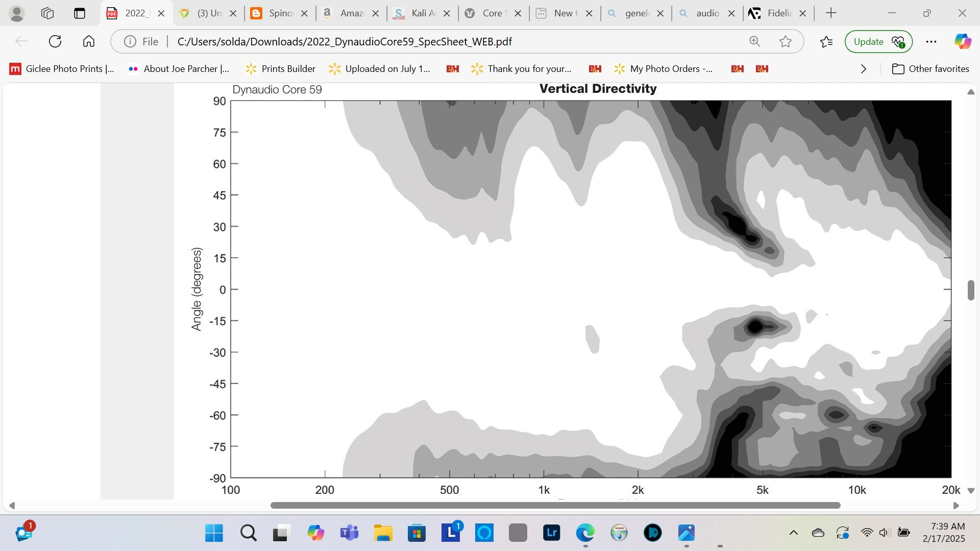
Task: Add this page to favorites star
Action: coord(786,41)
